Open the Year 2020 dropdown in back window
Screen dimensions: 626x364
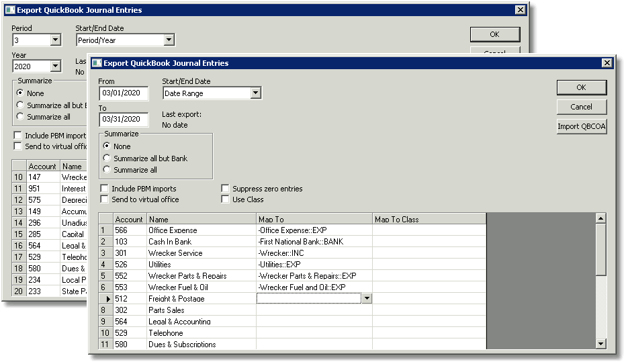coord(56,66)
